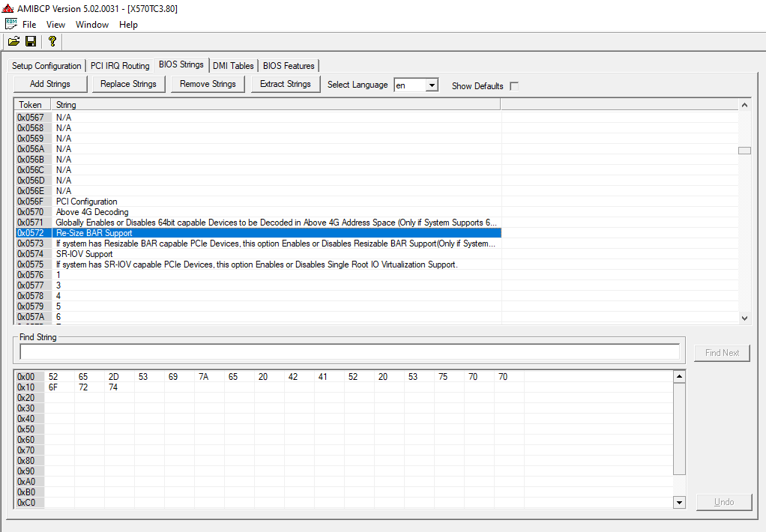Select token 0x0573 Resizable BAR description row
Viewport: 766px width, 532px height.
coord(259,244)
